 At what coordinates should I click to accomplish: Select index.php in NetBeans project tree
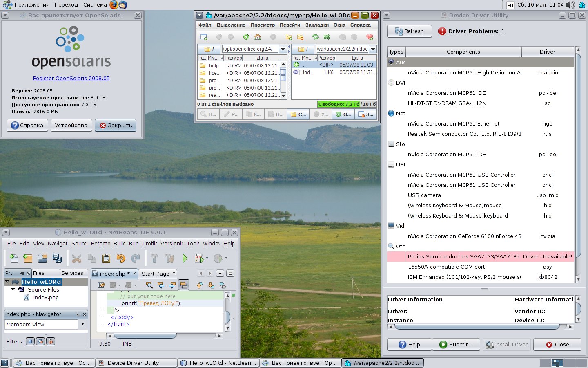(x=46, y=297)
